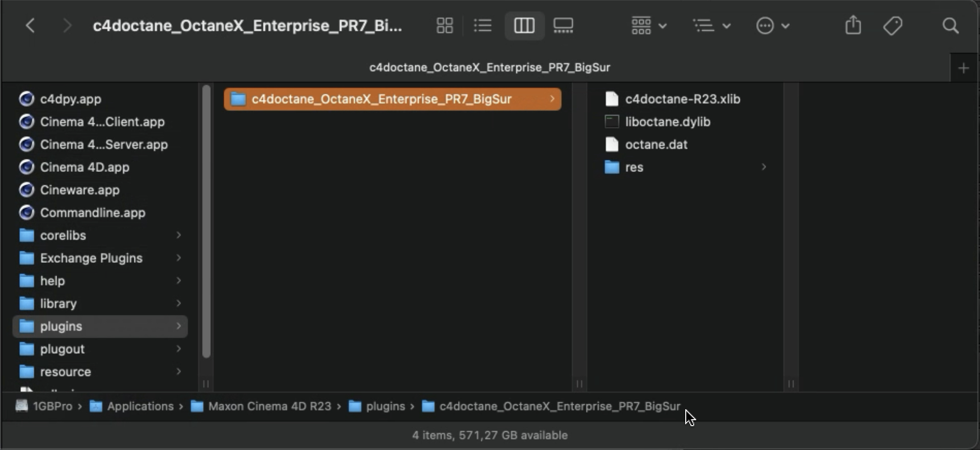Screen dimensions: 980x450
Task: Click the third column resize handle
Action: click(x=791, y=383)
